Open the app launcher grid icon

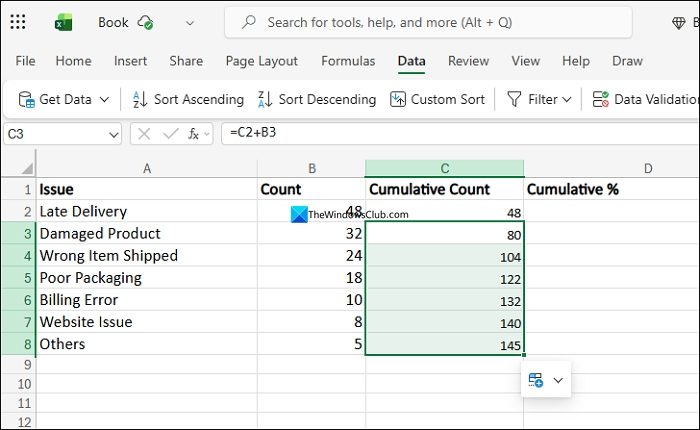(x=18, y=22)
